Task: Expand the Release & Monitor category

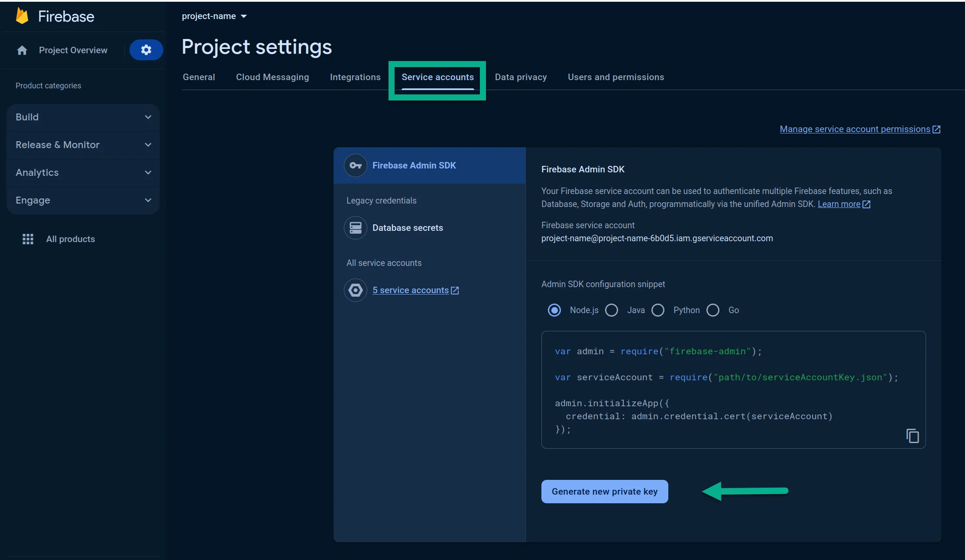Action: point(83,145)
